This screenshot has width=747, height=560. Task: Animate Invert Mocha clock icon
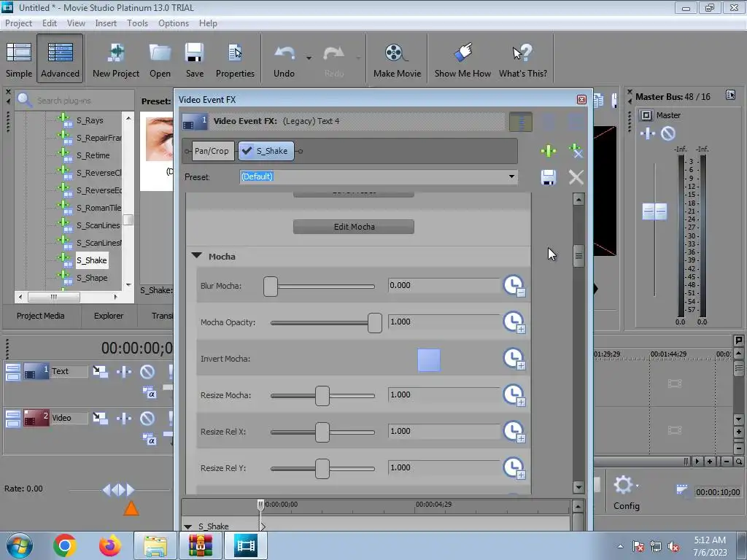coord(514,359)
